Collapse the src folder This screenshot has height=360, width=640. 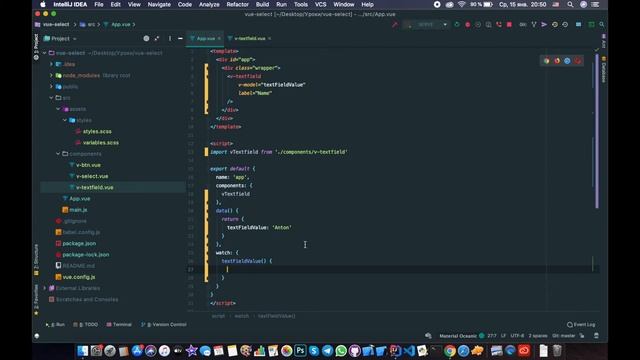(51, 98)
